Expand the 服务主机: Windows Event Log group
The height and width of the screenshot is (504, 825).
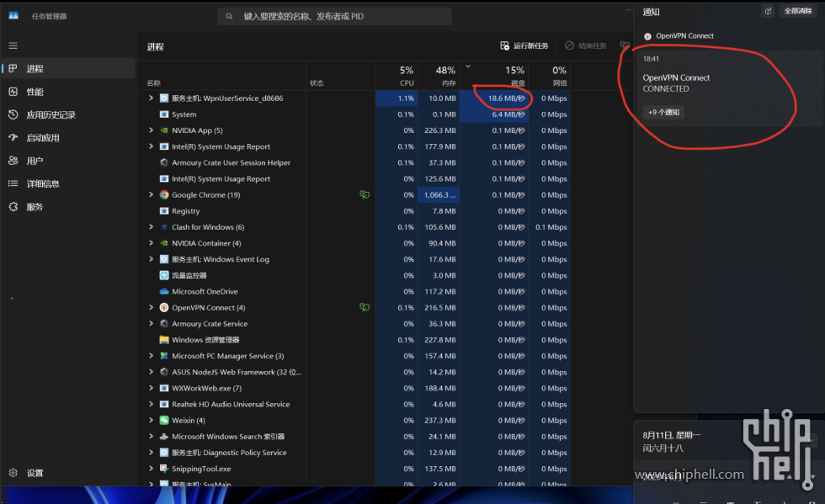tap(151, 259)
